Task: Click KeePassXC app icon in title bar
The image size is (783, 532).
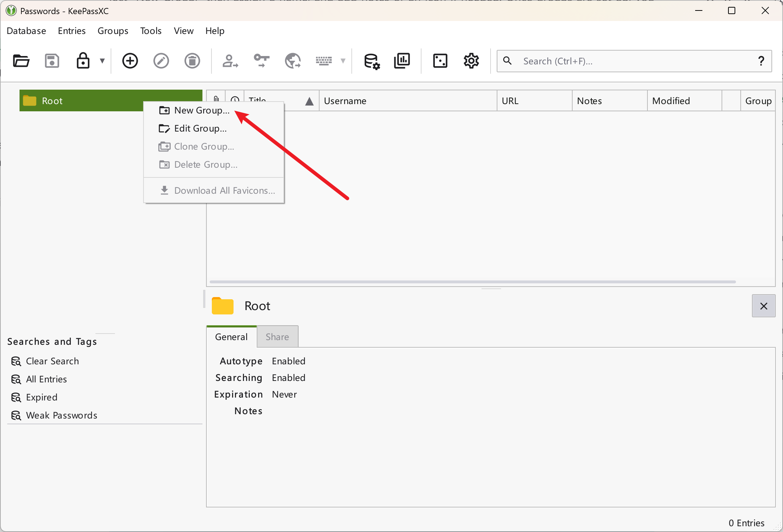Action: (x=11, y=11)
